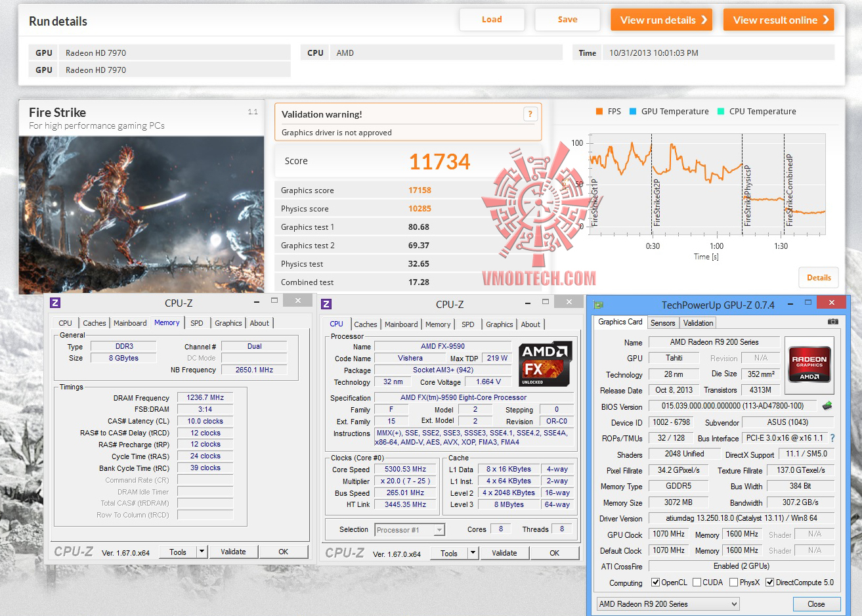Viewport: 862px width, 616px height.
Task: Click the Save button
Action: pos(568,20)
